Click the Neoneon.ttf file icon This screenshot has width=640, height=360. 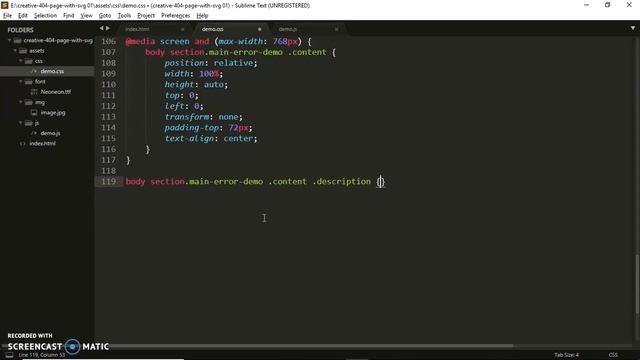tap(34, 92)
